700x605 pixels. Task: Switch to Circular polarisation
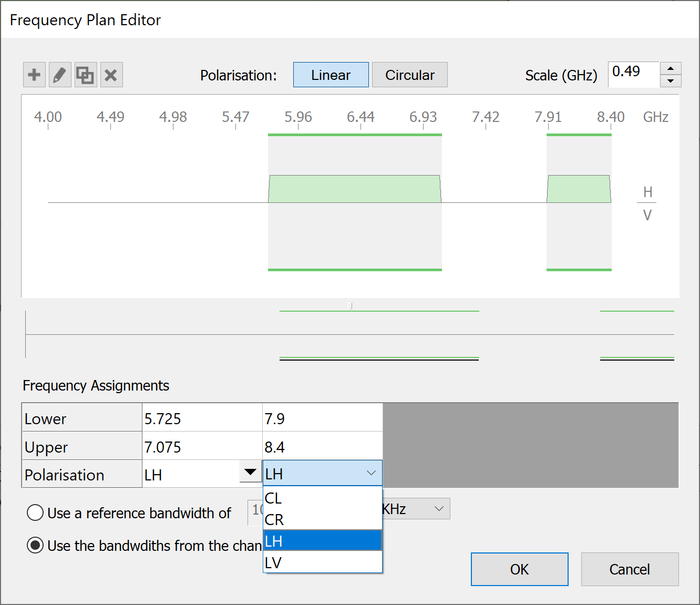click(410, 75)
